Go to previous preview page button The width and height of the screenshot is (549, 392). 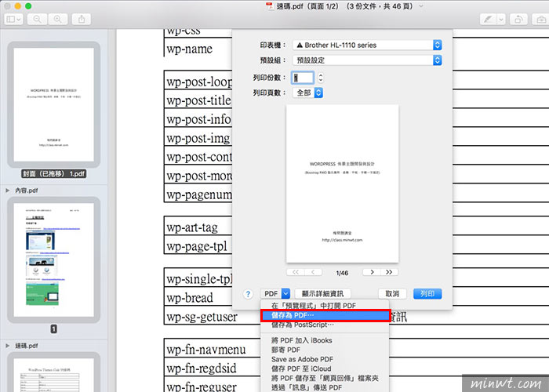314,272
